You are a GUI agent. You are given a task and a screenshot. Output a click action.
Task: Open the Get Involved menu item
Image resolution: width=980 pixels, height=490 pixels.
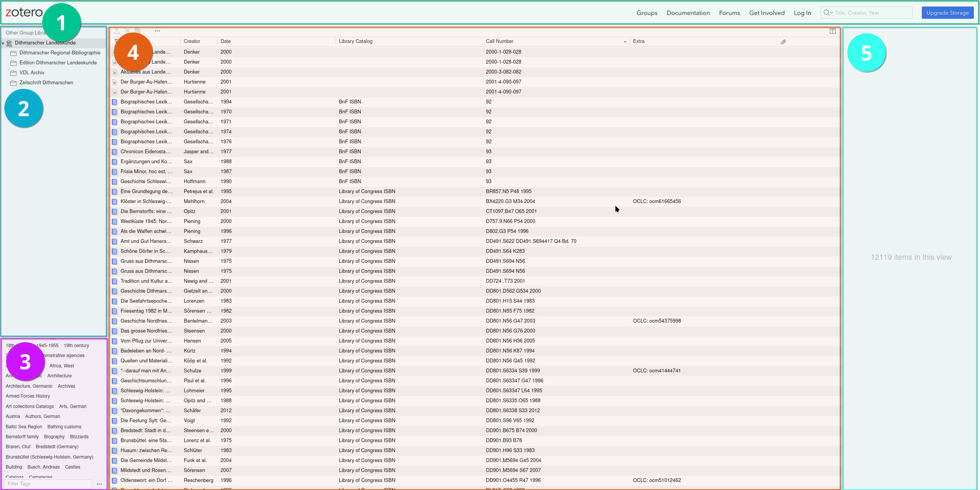pos(767,13)
